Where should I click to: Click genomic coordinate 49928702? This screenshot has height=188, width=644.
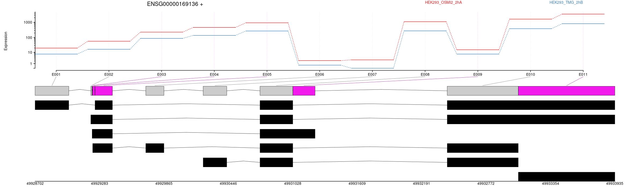35,184
